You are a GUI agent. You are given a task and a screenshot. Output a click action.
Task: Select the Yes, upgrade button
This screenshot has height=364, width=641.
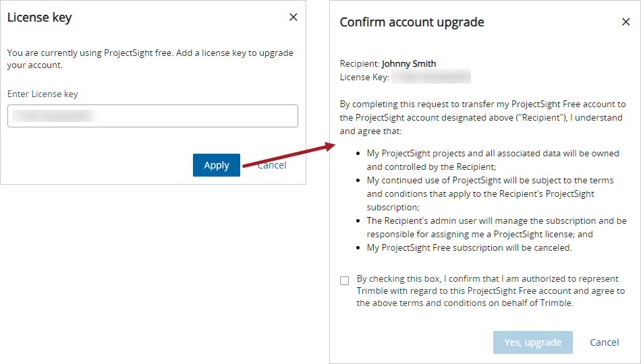point(532,342)
